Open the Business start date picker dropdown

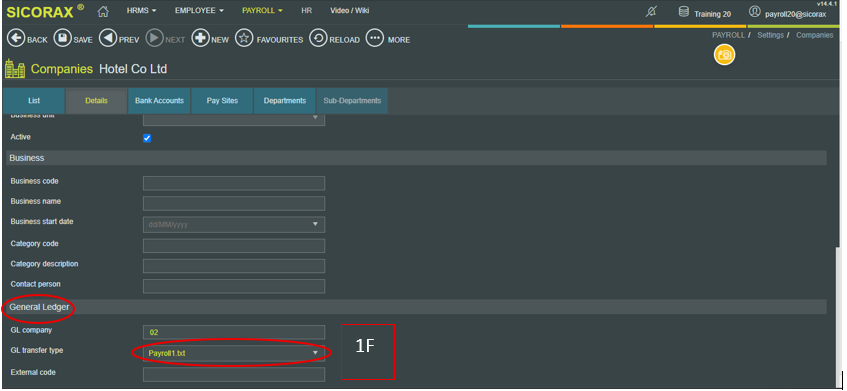(315, 224)
